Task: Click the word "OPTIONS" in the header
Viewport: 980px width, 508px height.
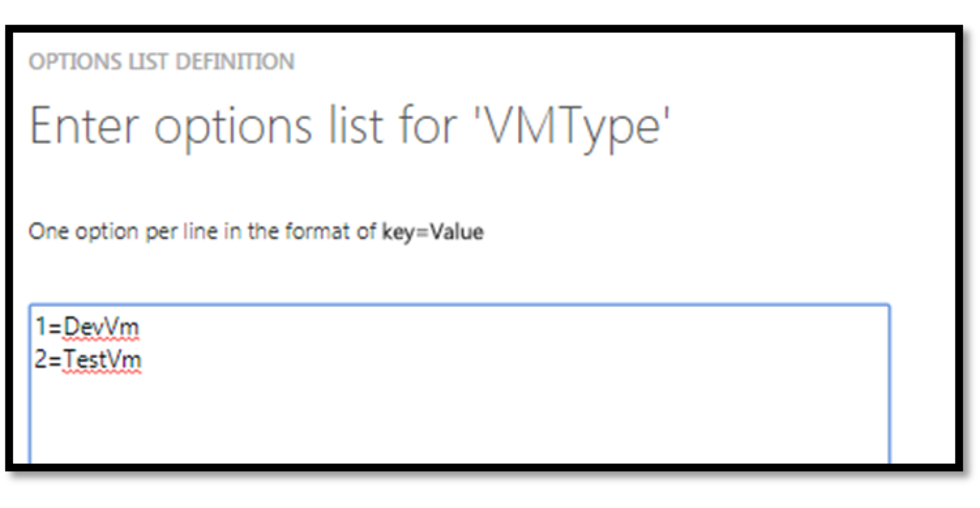Action: click(75, 62)
